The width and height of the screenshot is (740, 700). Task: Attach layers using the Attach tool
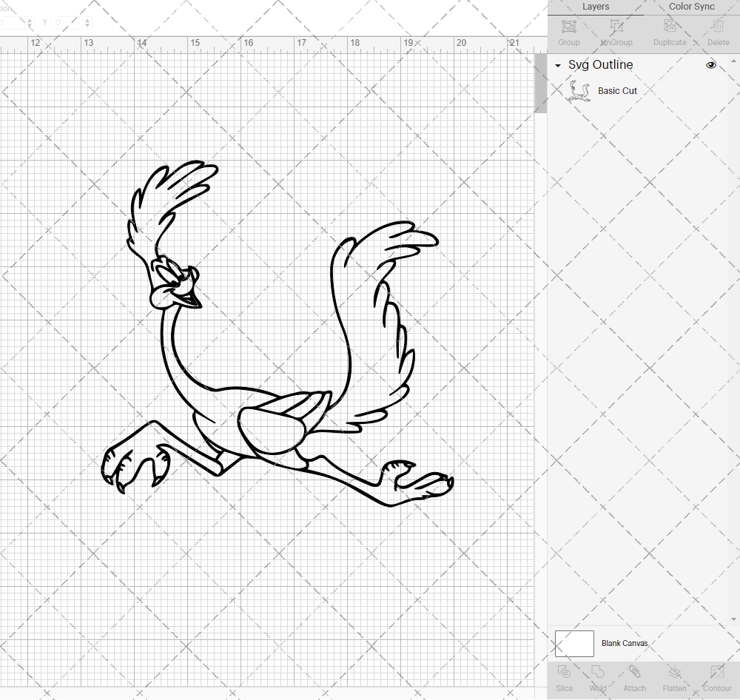(x=634, y=679)
